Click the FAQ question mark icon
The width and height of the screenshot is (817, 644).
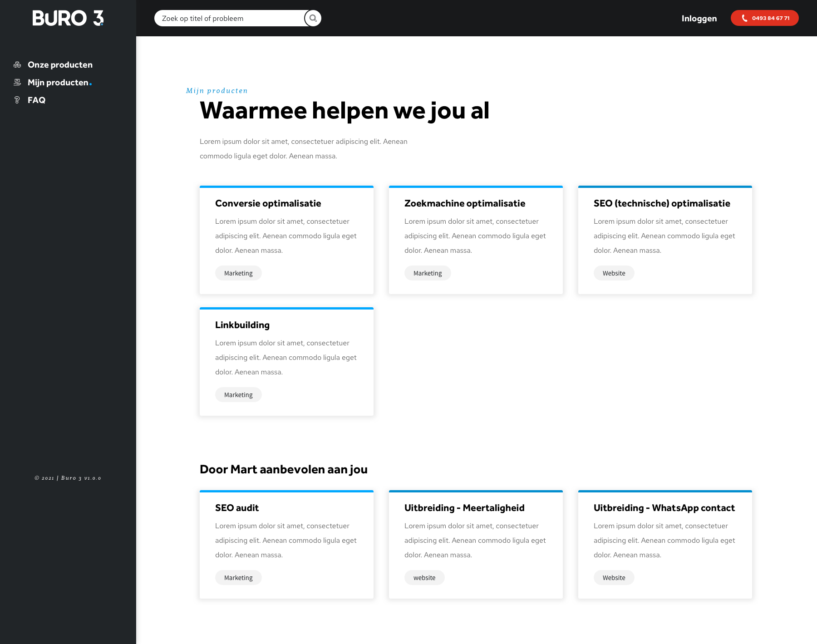click(x=17, y=100)
